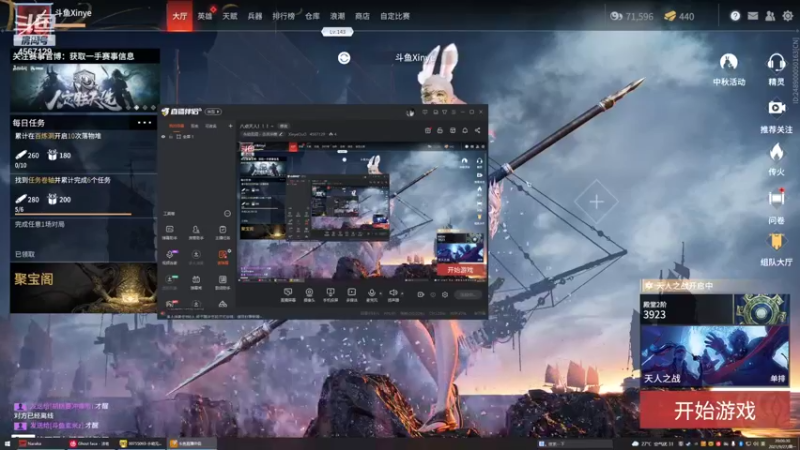Open the 自定比赛 custom match tab
The image size is (800, 450).
(395, 16)
